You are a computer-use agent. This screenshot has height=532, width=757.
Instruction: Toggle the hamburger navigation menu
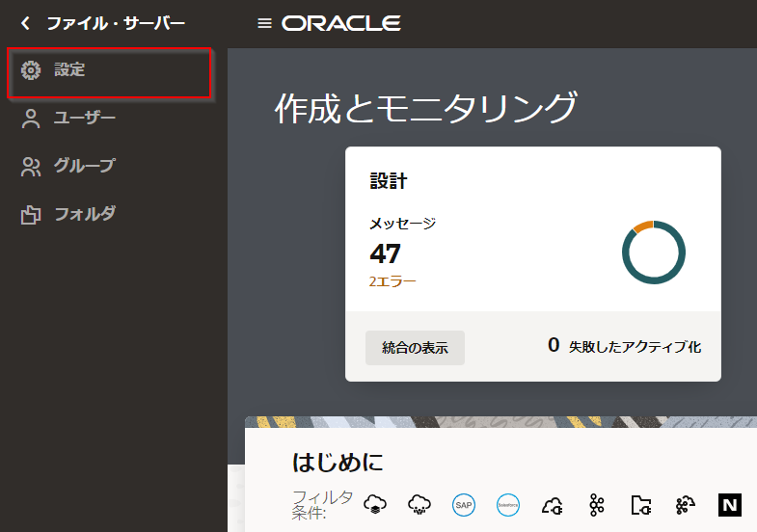point(264,23)
